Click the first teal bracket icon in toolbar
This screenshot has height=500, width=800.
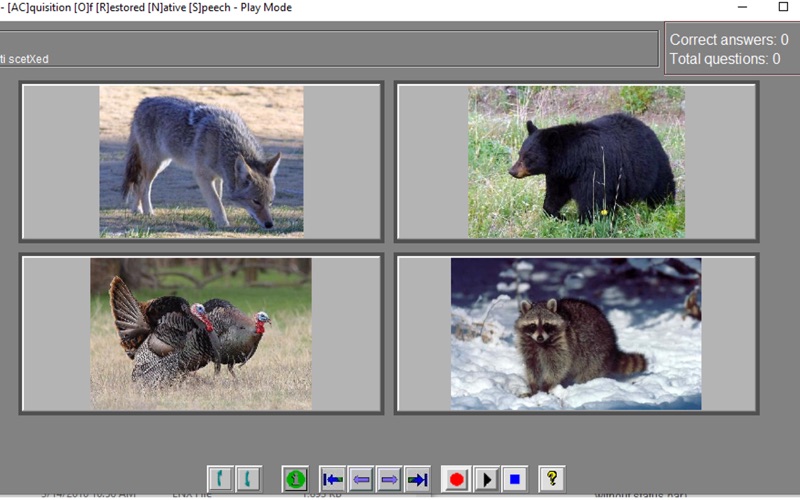[x=220, y=479]
